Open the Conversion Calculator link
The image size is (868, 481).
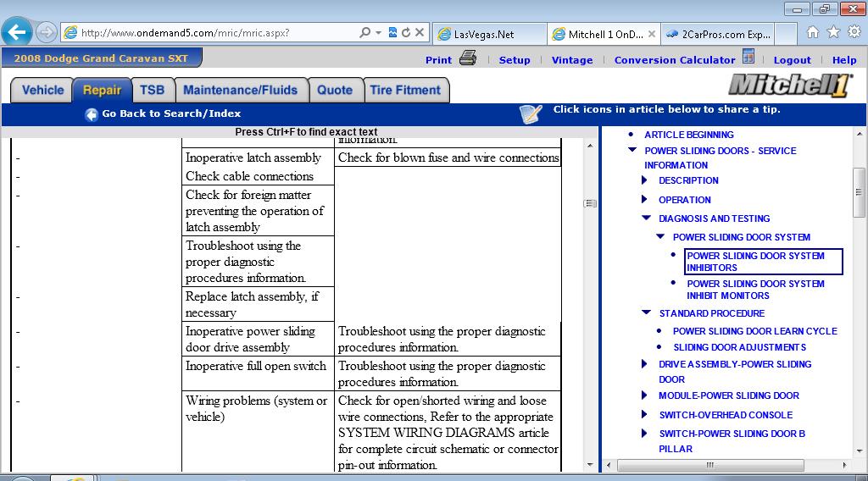coord(674,60)
